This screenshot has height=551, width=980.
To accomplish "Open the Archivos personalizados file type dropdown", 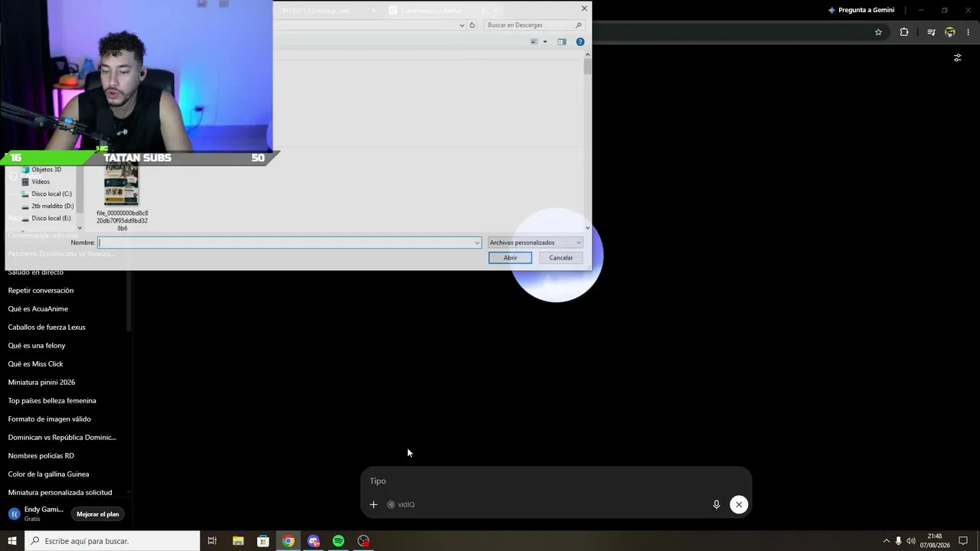I will pyautogui.click(x=535, y=243).
